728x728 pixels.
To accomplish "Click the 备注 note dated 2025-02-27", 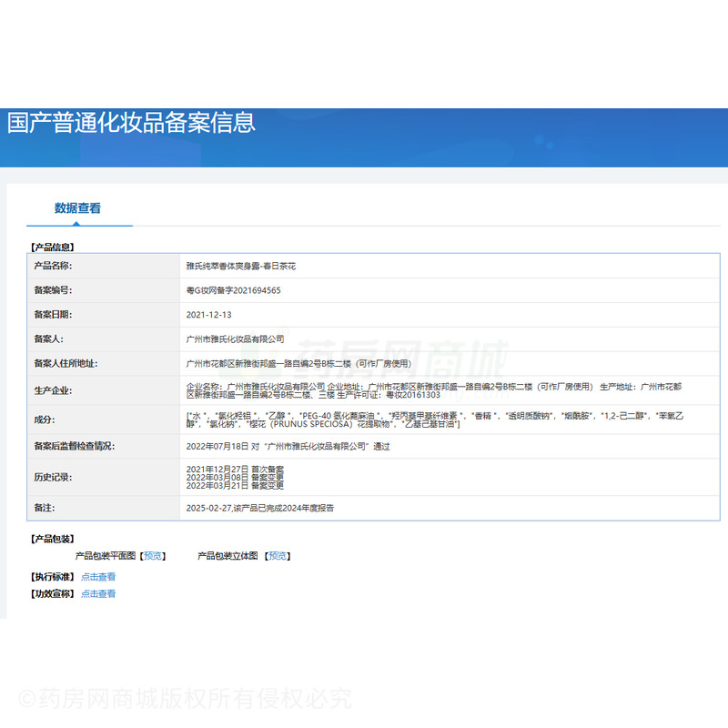I will [259, 508].
